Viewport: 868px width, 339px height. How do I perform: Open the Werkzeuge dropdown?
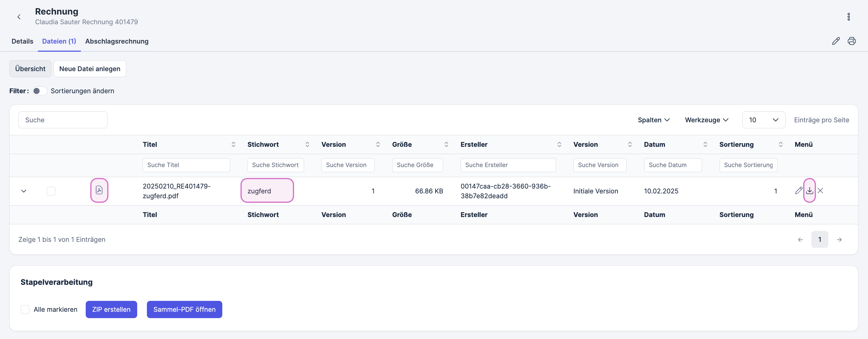pyautogui.click(x=707, y=120)
